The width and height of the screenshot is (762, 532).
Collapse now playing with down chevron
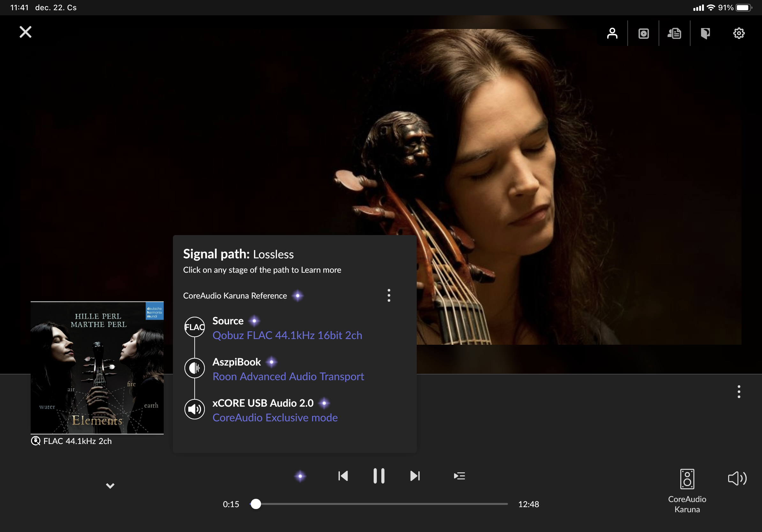pos(110,485)
